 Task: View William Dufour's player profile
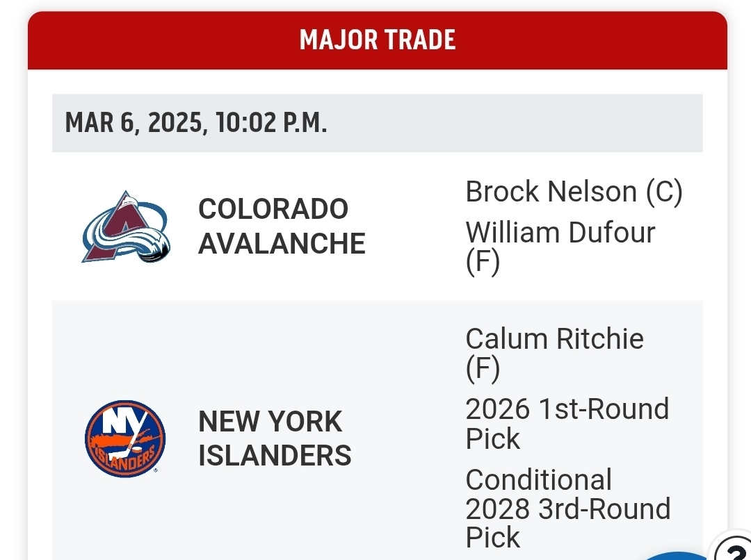click(560, 233)
